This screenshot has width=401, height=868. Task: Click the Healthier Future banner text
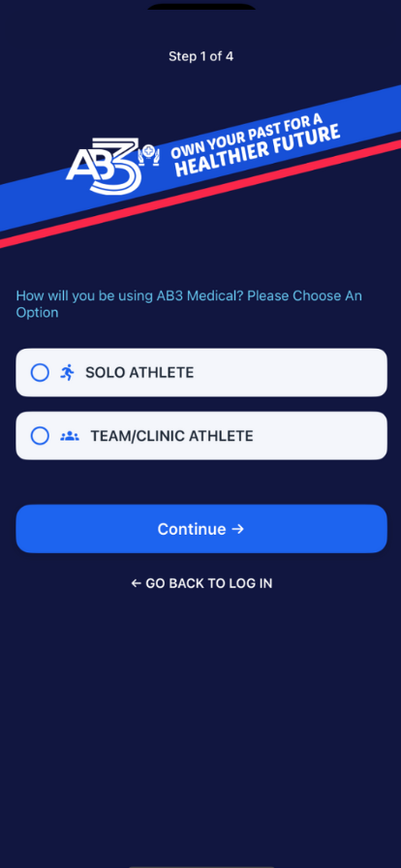258,152
